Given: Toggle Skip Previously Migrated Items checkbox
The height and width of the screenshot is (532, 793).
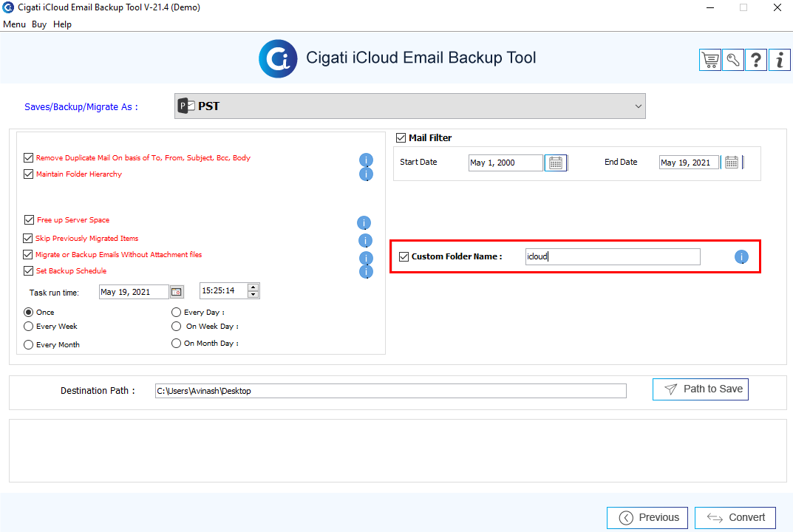Looking at the screenshot, I should 28,238.
